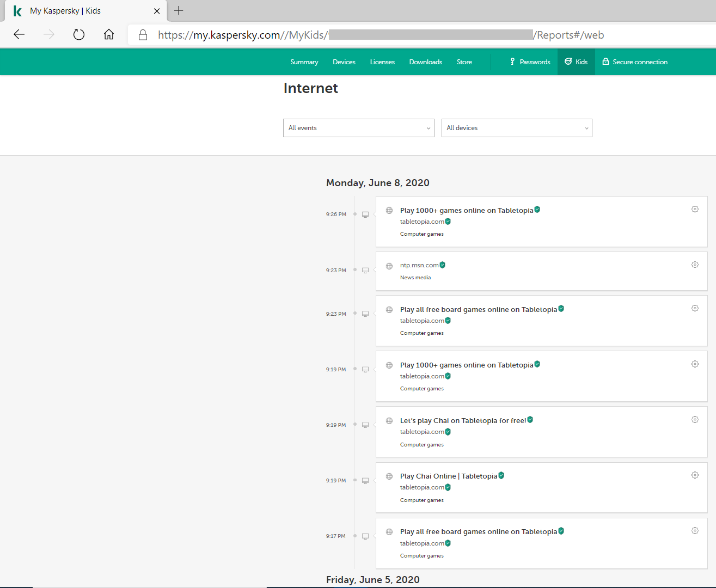Screen dimensions: 716x588
Task: Click the 'Monday, June 8, 2020' date heading
Action: 378,183
